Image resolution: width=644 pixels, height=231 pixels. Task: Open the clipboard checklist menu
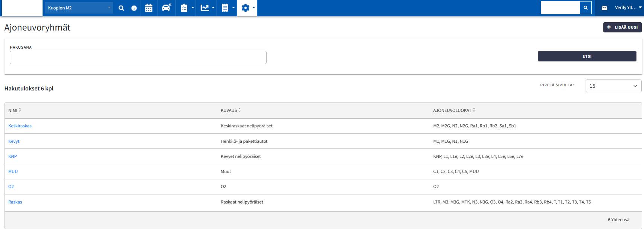point(186,8)
